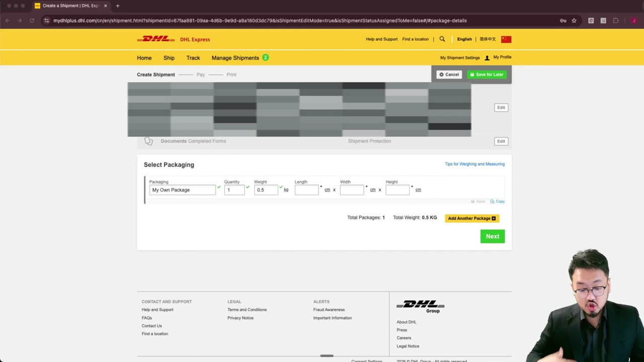Click the Width input field

(352, 190)
